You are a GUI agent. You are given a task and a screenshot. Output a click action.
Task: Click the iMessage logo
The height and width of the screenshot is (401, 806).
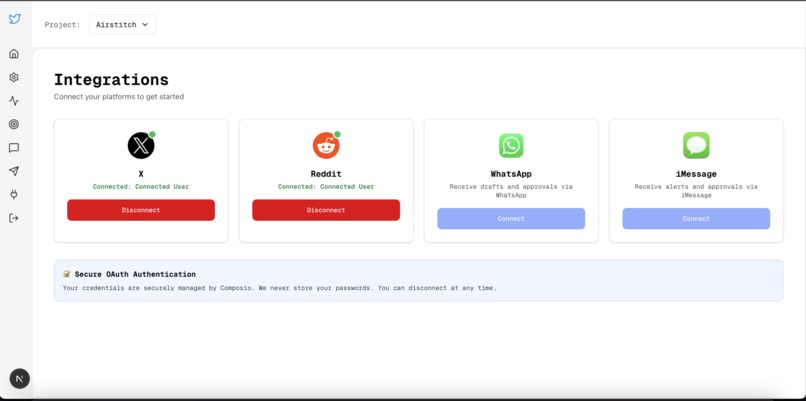(x=696, y=145)
